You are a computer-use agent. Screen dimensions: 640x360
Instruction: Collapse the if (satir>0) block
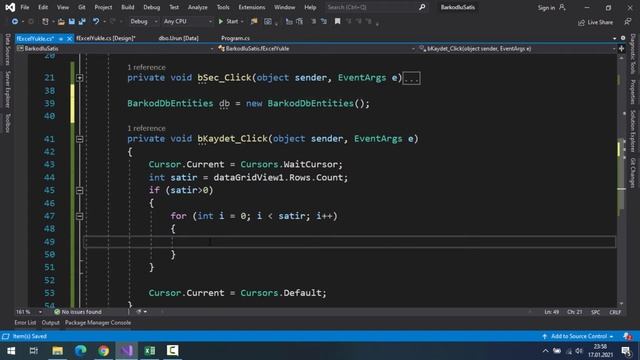tap(80, 191)
